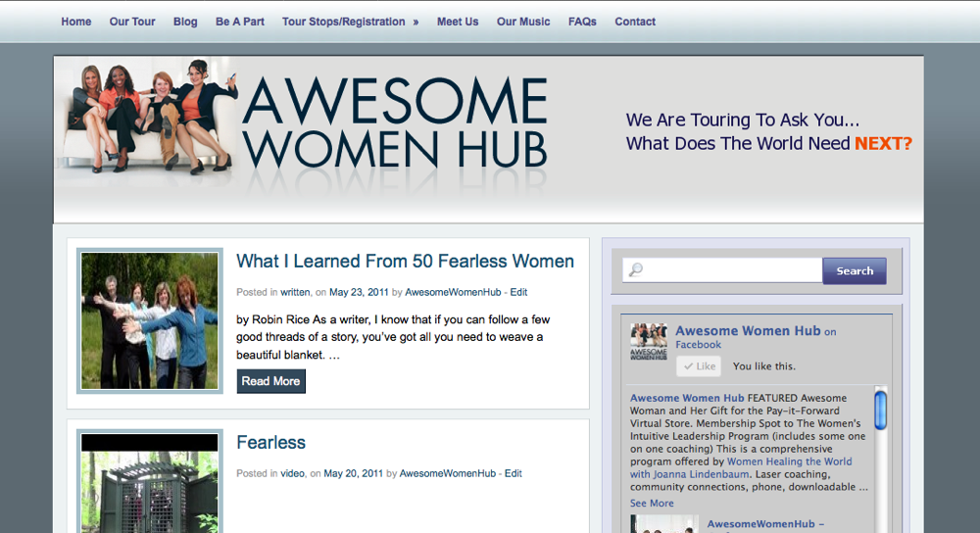980x533 pixels.
Task: Click the orange NEXT? tagline text
Action: click(x=883, y=143)
